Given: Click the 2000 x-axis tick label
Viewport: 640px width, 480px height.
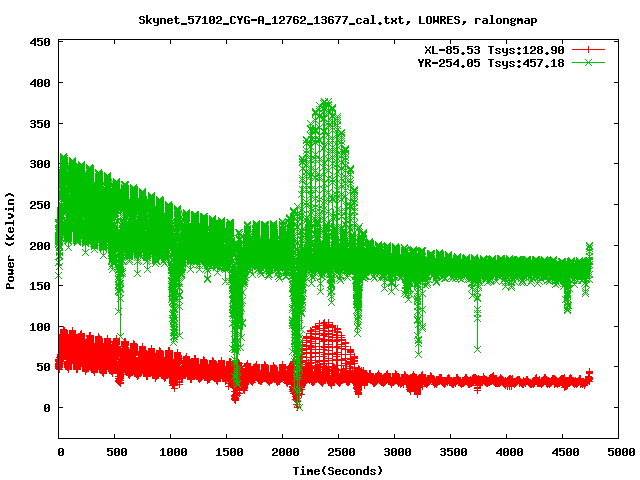Looking at the screenshot, I should (x=285, y=452).
